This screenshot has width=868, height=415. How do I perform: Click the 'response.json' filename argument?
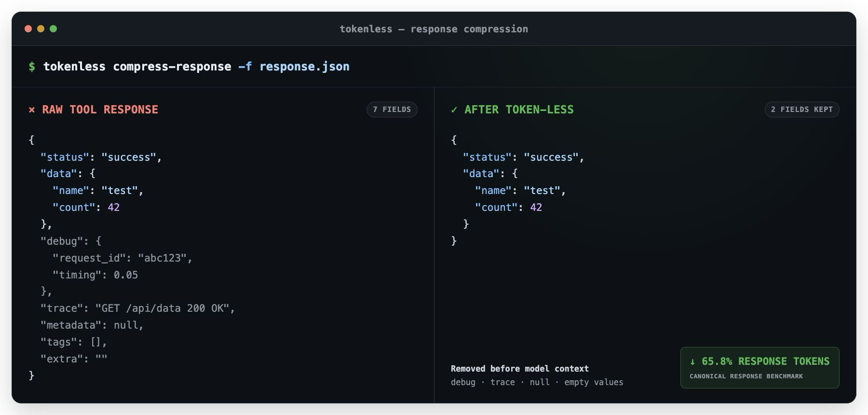click(x=304, y=67)
